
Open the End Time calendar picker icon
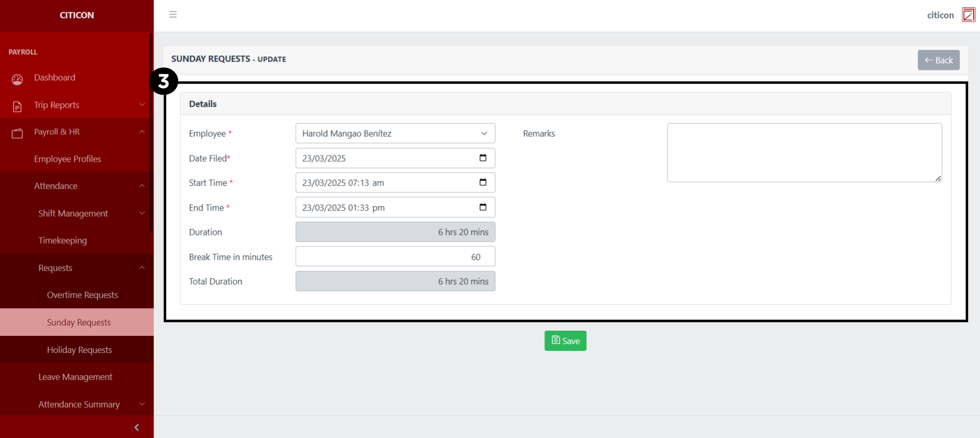coord(483,207)
